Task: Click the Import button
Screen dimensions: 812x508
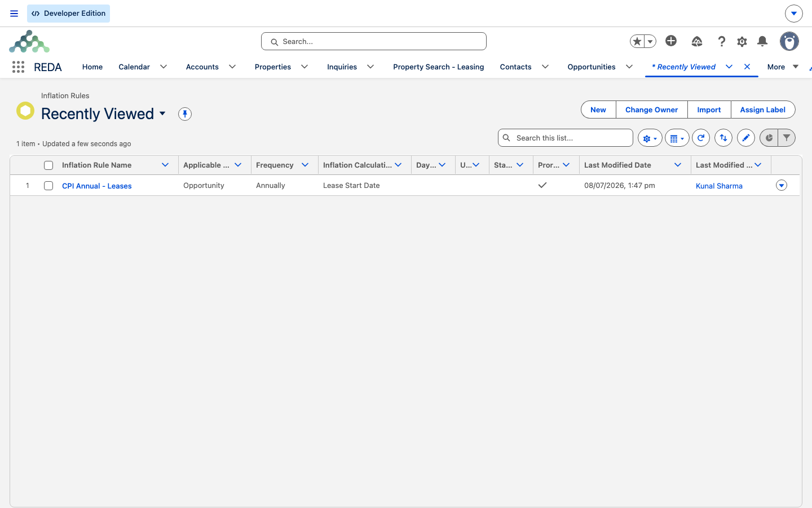Action: [709, 110]
